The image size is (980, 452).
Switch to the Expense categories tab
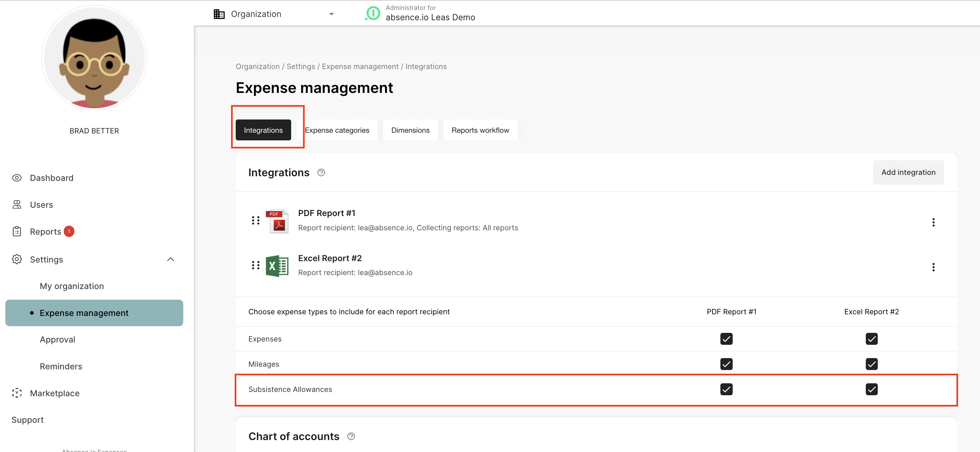(x=337, y=130)
